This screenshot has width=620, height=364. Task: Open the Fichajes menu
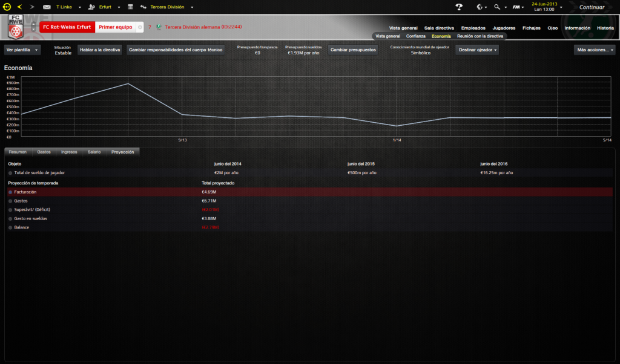531,28
